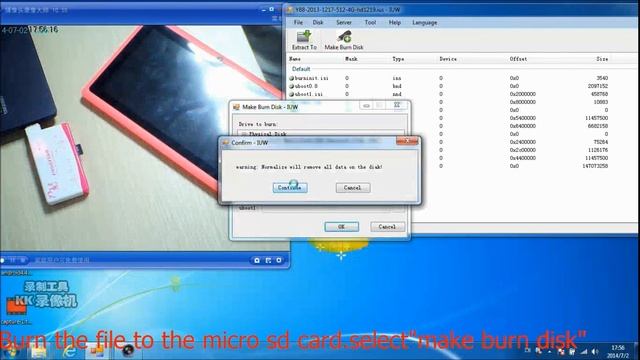Click the Type column header
640x360 pixels.
tap(398, 59)
